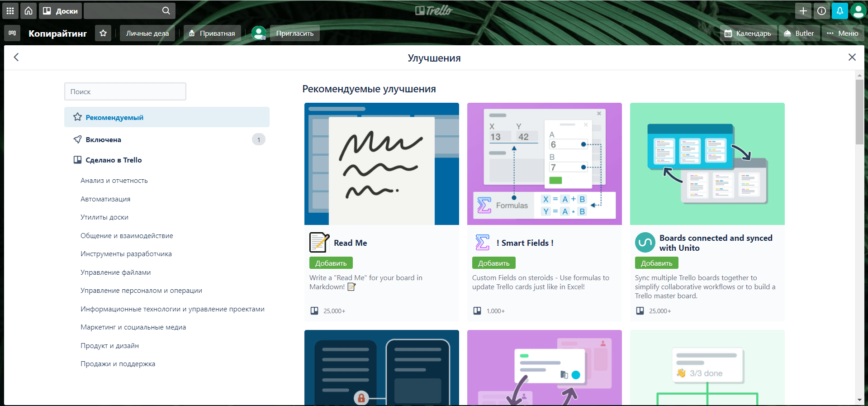Select the Включена category
Viewport: 868px width, 406px height.
[167, 139]
